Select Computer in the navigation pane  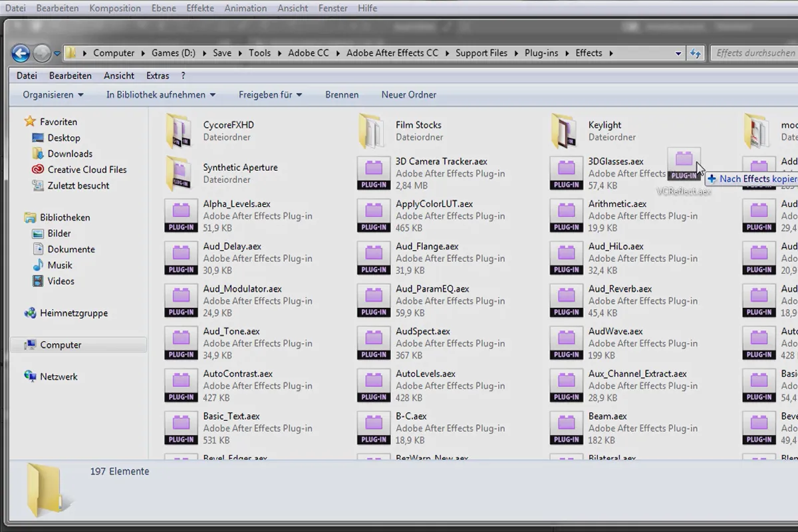pyautogui.click(x=78, y=345)
